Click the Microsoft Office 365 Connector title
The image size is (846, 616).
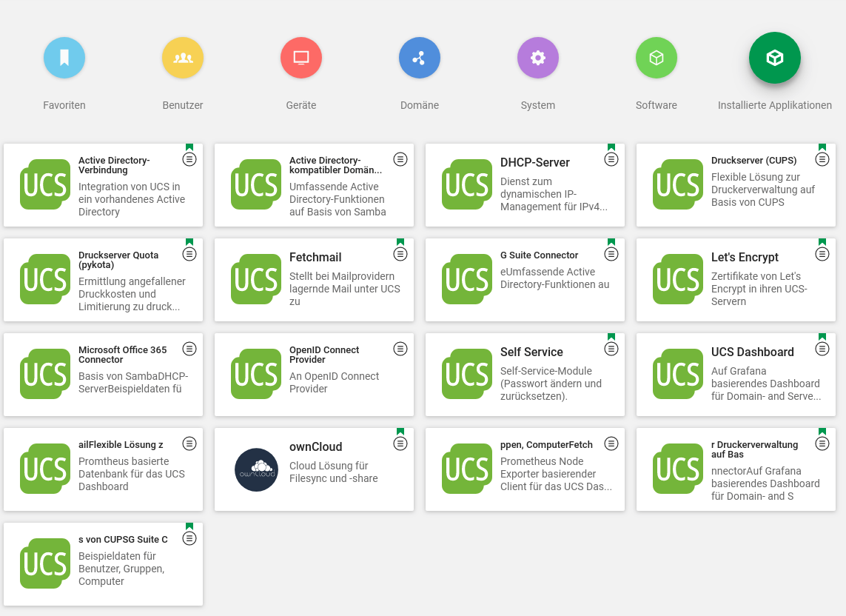coord(123,355)
